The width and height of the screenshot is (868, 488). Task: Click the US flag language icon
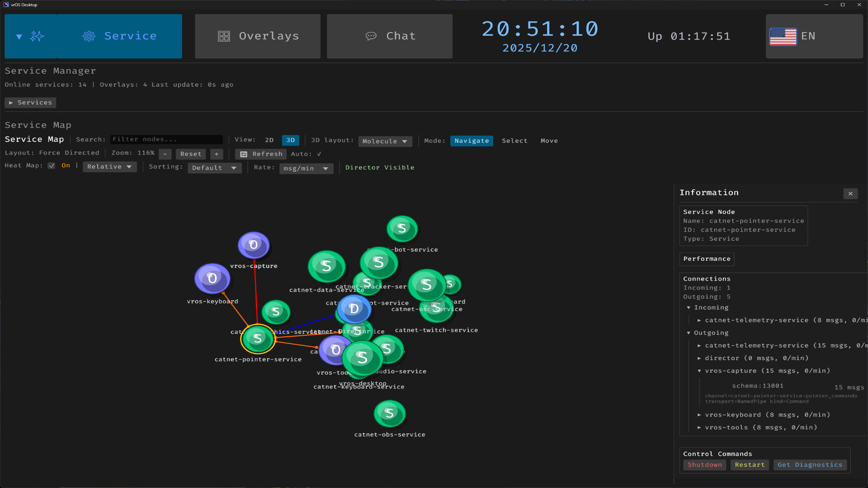[783, 37]
